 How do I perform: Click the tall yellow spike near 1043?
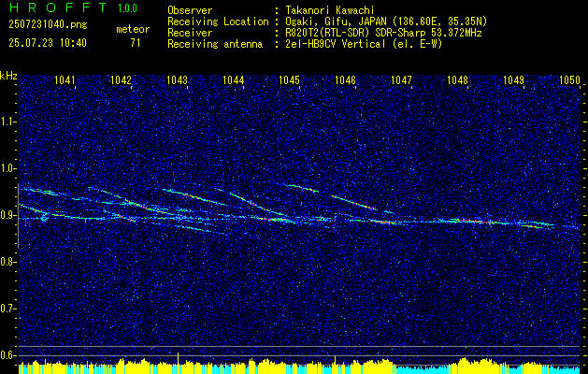click(x=178, y=357)
